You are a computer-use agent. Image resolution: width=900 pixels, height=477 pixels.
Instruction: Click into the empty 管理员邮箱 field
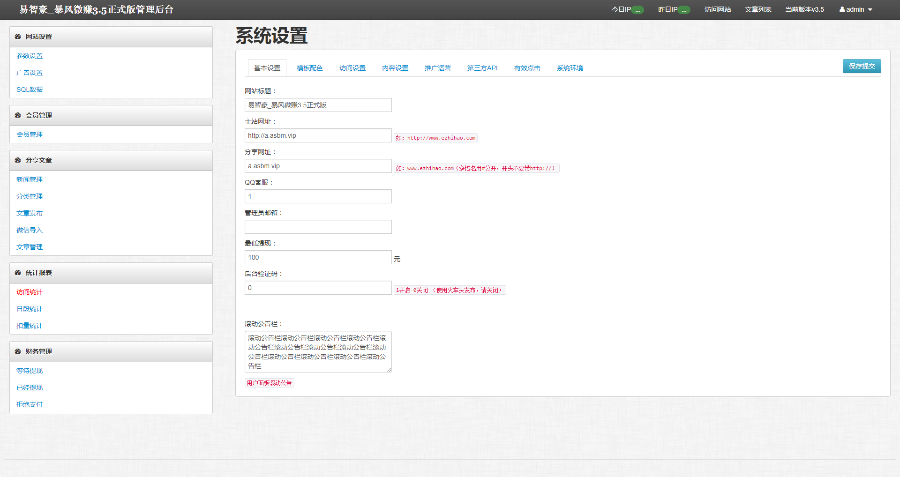pos(317,227)
